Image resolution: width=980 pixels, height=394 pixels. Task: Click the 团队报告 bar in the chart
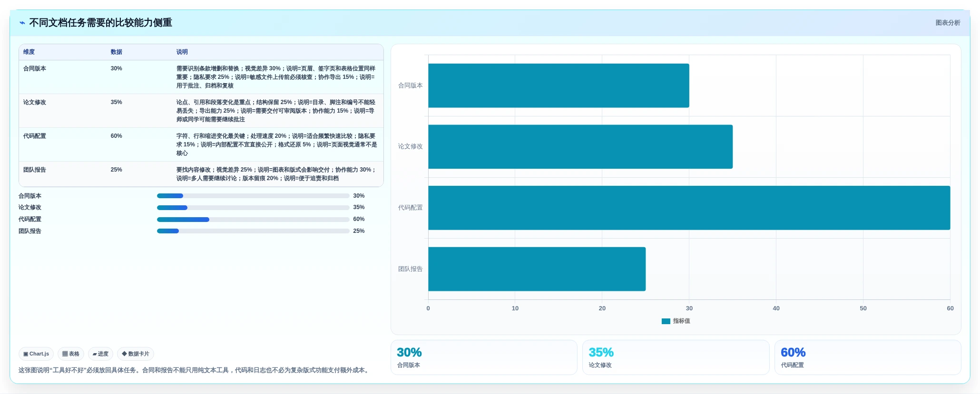tap(537, 269)
